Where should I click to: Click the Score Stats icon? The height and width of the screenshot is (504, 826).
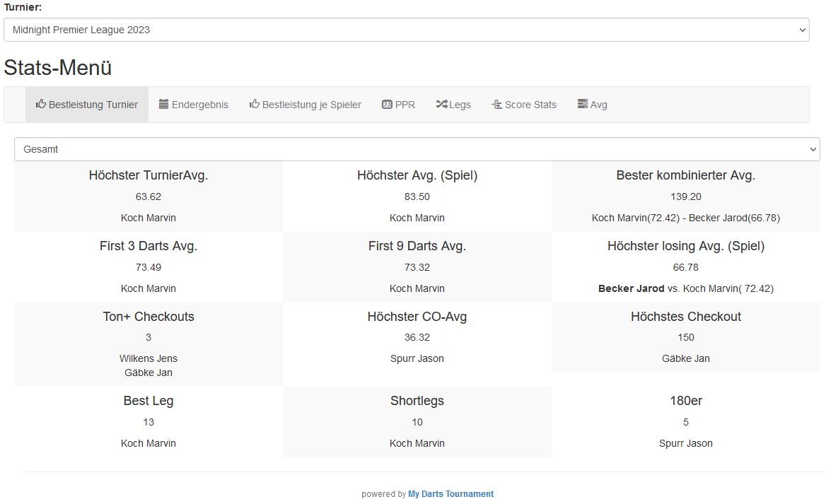click(x=496, y=105)
